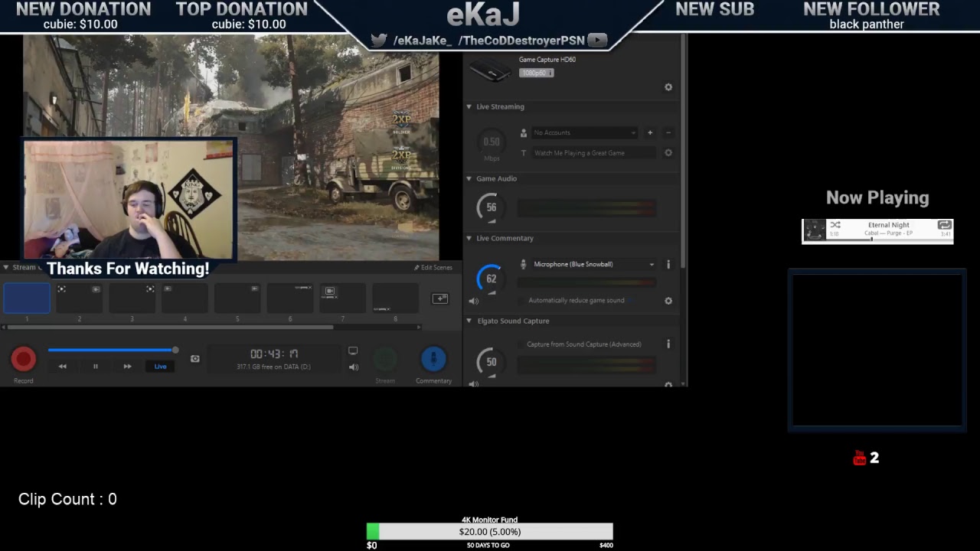Select scene 2 thumbnail

[x=79, y=298]
